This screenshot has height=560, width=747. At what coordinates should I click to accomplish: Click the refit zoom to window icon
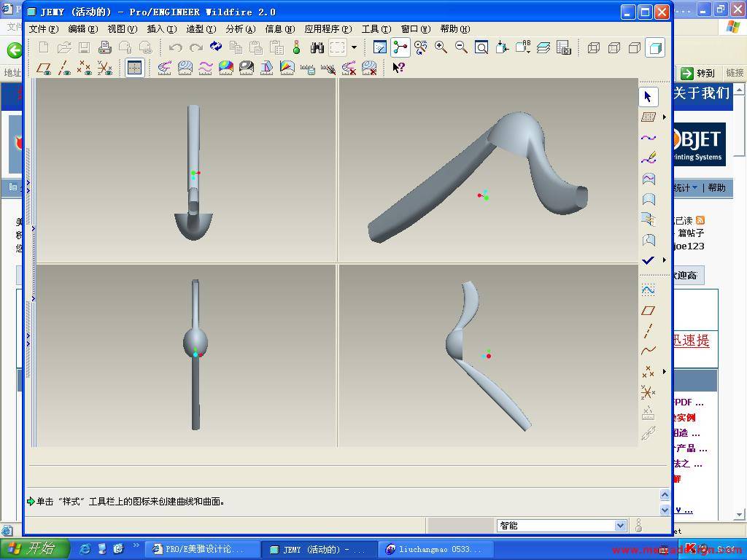481,47
